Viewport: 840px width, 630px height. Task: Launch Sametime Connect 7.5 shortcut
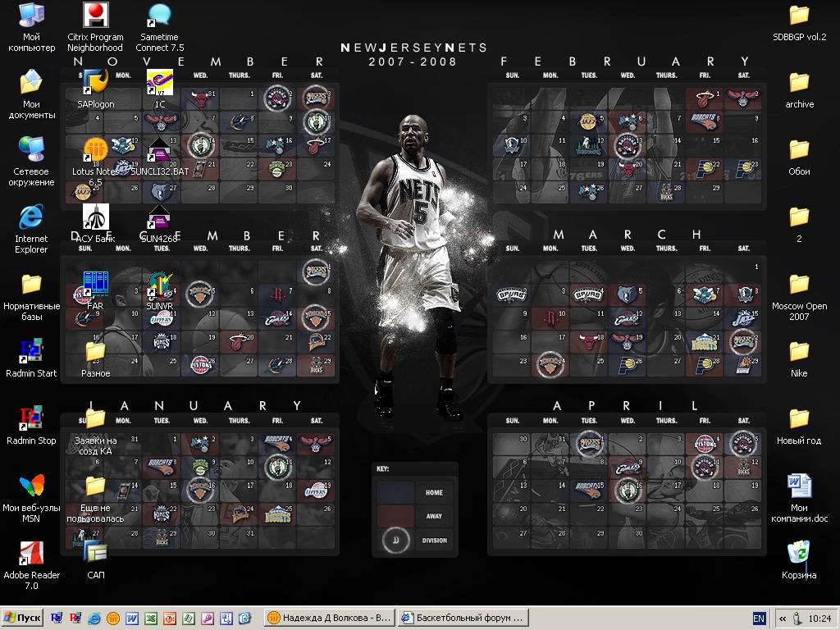coord(159,27)
